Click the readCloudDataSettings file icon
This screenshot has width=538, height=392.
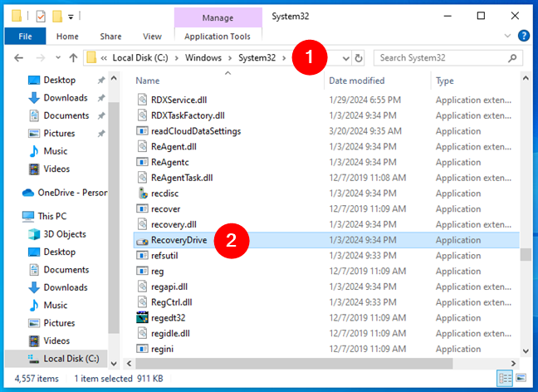pyautogui.click(x=142, y=131)
